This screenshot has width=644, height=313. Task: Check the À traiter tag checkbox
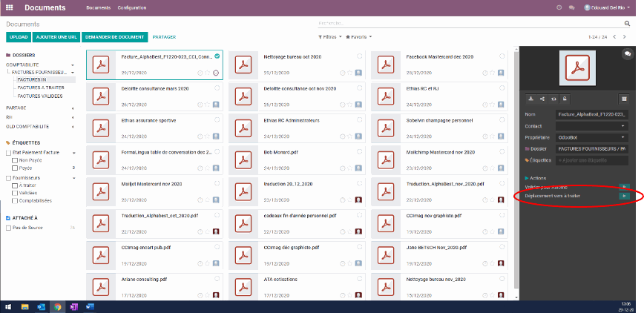15,186
